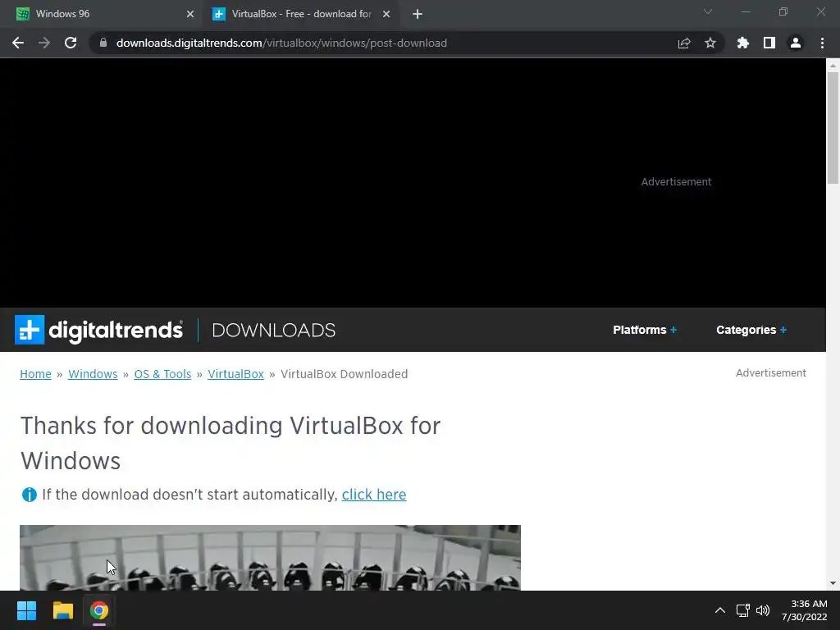The width and height of the screenshot is (840, 630).
Task: Bookmark this page with the star icon
Action: coord(710,43)
